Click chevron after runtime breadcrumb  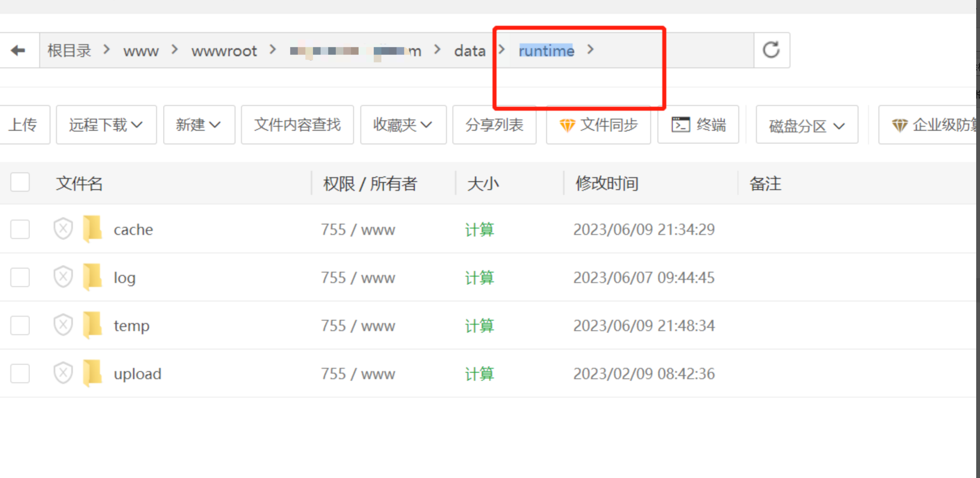pos(590,49)
